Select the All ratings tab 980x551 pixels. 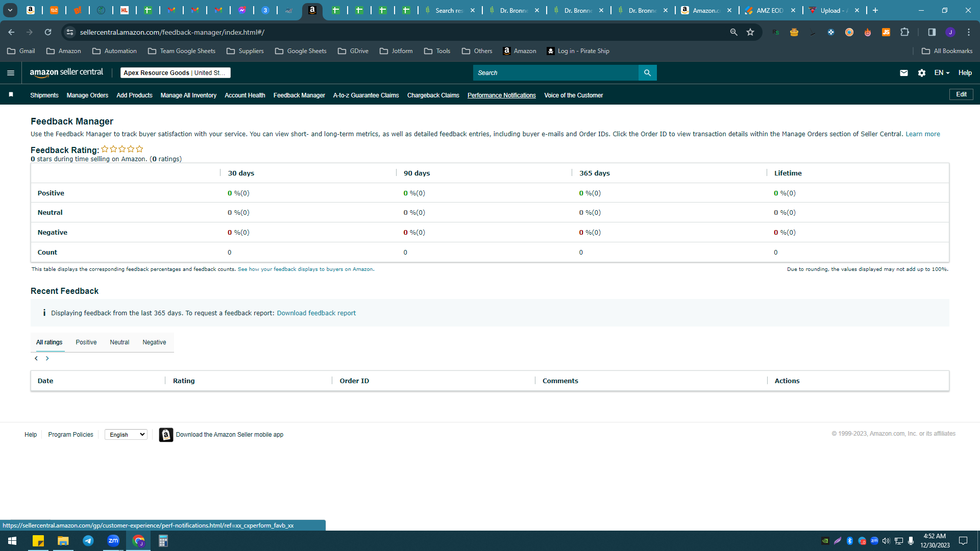click(x=50, y=342)
